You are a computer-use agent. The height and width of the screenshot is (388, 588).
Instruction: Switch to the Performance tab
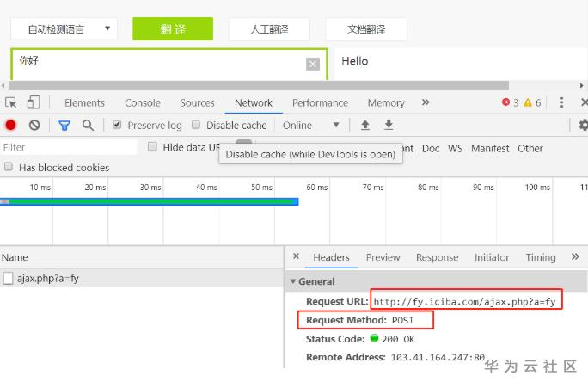pos(321,103)
